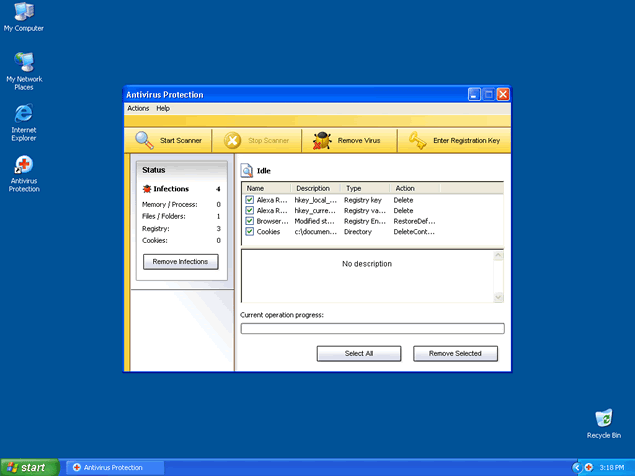Toggle the Browser registry entry checkbox
The width and height of the screenshot is (635, 476).
250,221
